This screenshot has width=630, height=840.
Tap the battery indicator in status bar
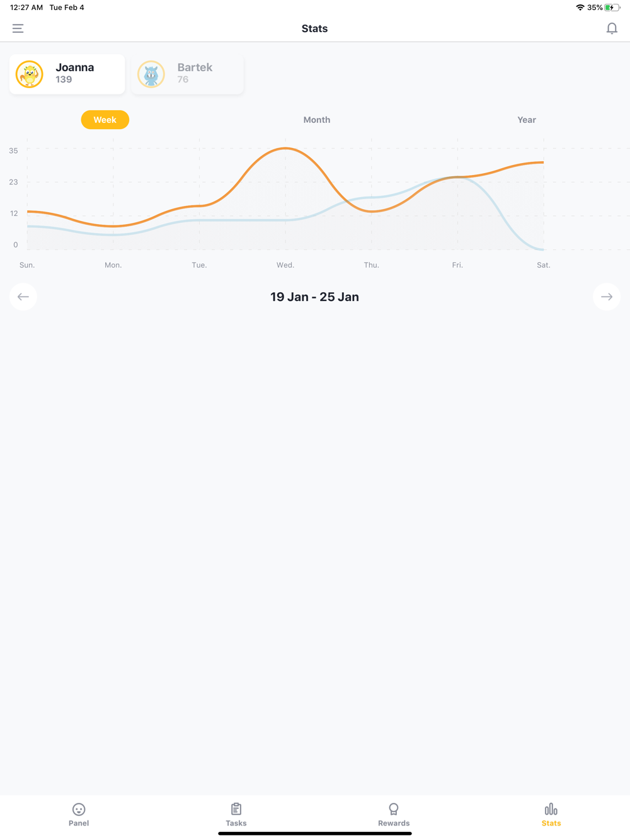click(x=612, y=8)
